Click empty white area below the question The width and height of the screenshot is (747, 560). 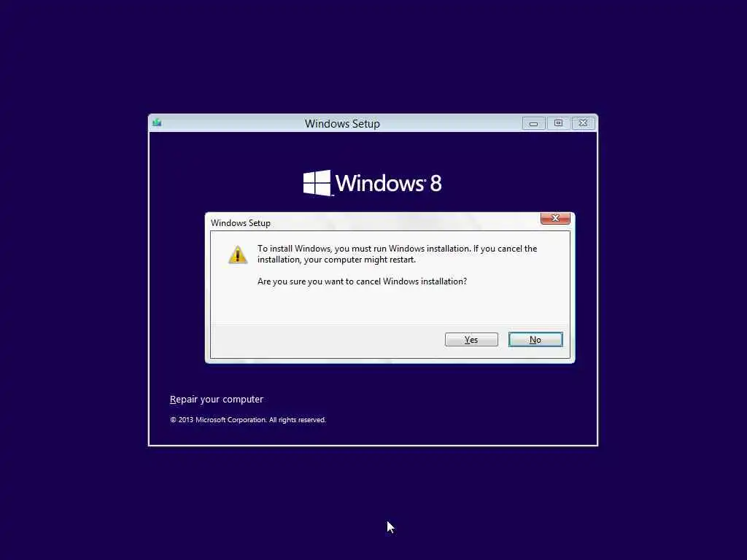click(390, 306)
